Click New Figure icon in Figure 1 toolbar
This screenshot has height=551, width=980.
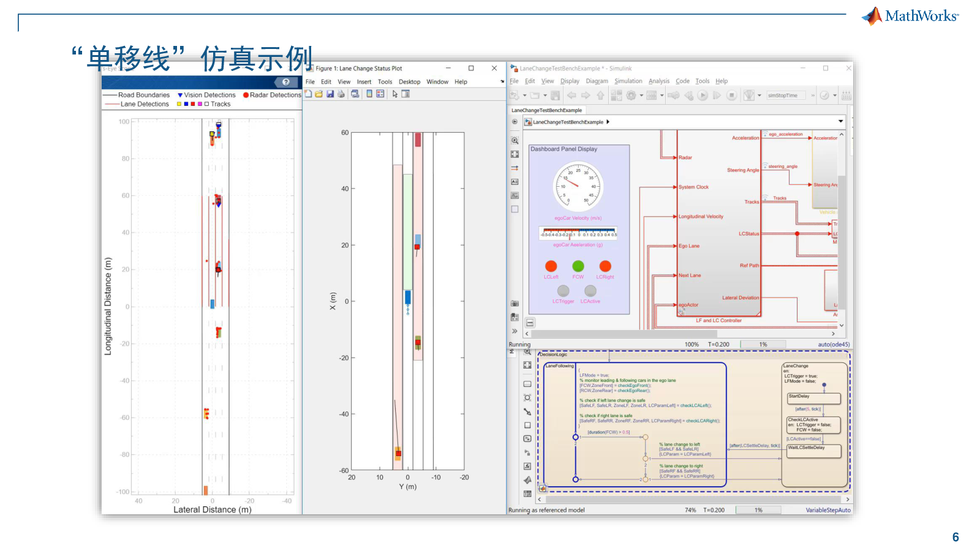point(308,94)
